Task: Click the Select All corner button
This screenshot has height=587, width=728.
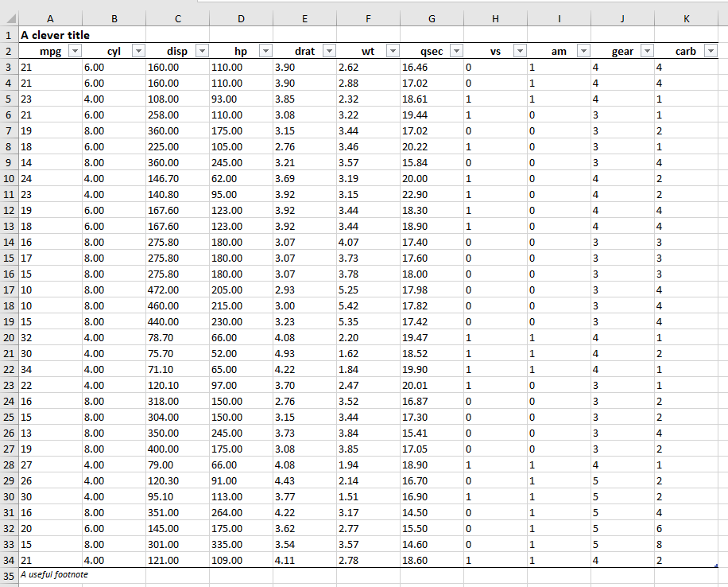Action: [9, 18]
